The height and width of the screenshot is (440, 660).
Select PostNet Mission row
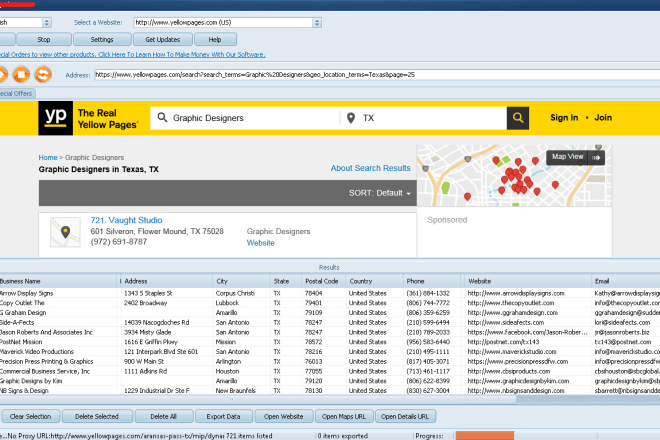(x=330, y=342)
